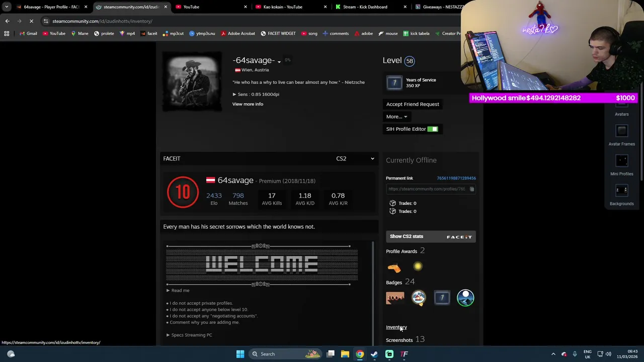Open the song bookmark
Image resolution: width=644 pixels, height=362 pixels.
pos(309,34)
